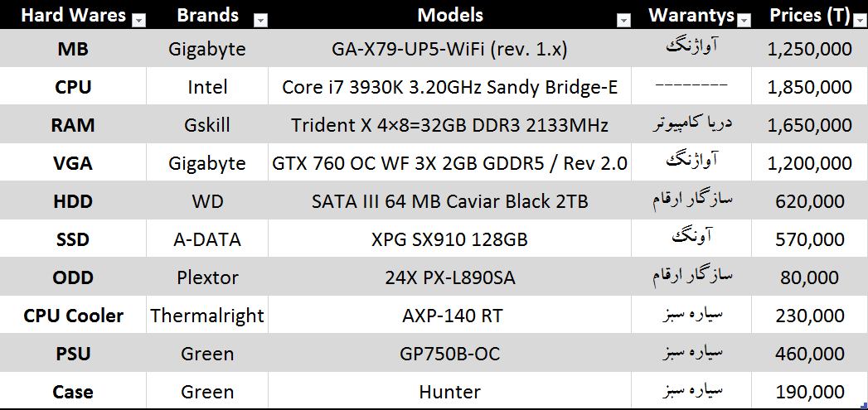
Task: Open the Warantys column filter dropdown
Action: (x=744, y=20)
